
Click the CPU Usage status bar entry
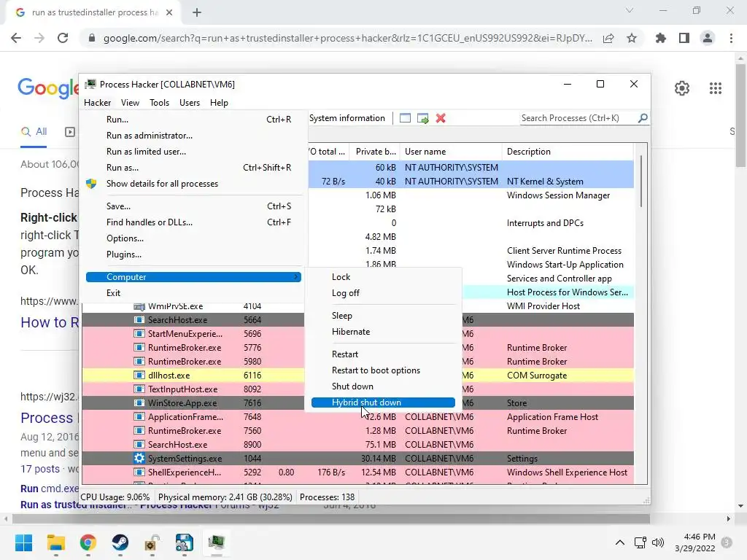(115, 497)
